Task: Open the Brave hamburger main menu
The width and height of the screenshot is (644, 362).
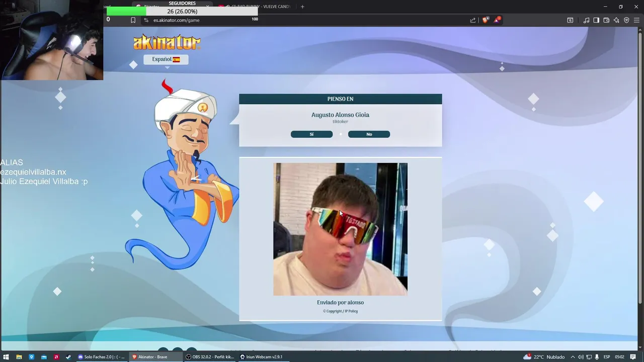Action: coord(636,20)
